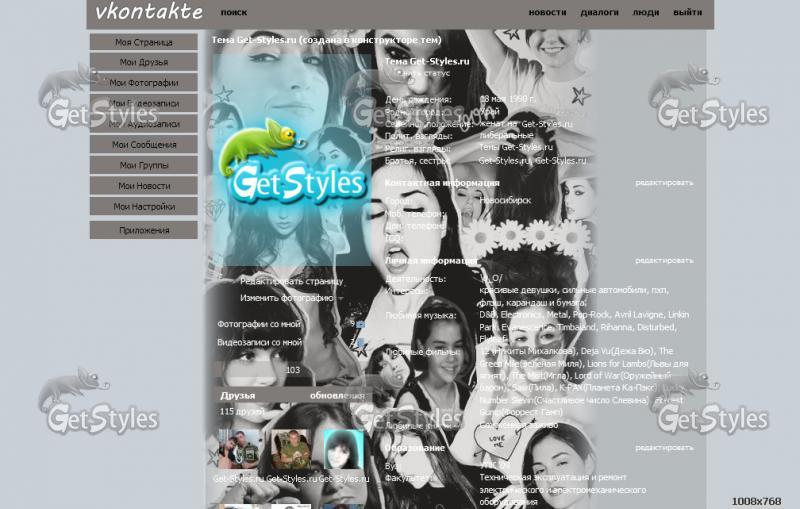The image size is (800, 509).
Task: Click the city value Новосибирск
Action: coord(505,200)
